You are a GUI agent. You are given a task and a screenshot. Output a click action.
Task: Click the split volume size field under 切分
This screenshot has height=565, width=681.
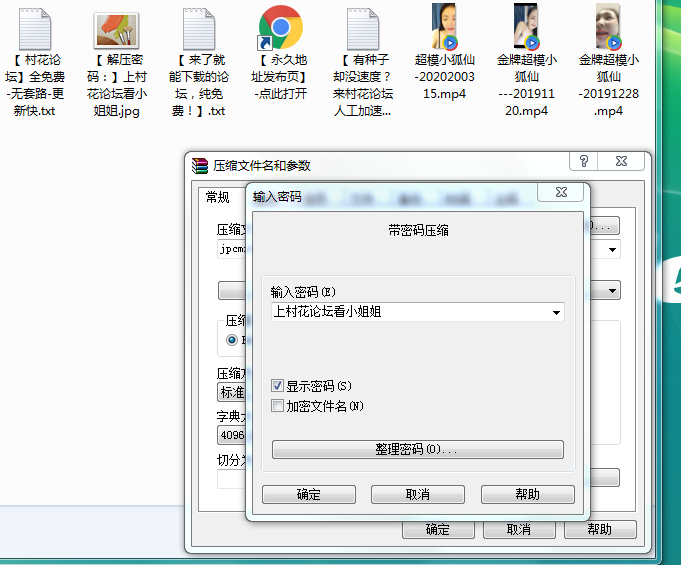tap(231, 479)
